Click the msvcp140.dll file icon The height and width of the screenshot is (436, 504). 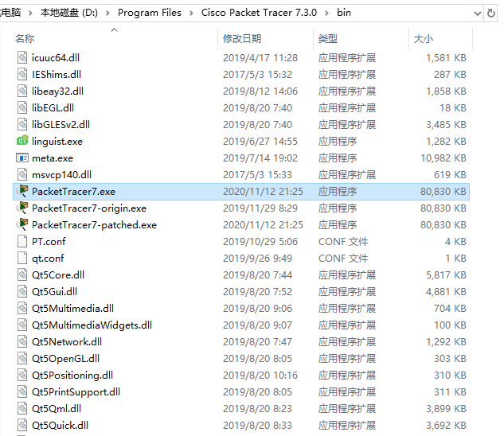click(x=22, y=175)
